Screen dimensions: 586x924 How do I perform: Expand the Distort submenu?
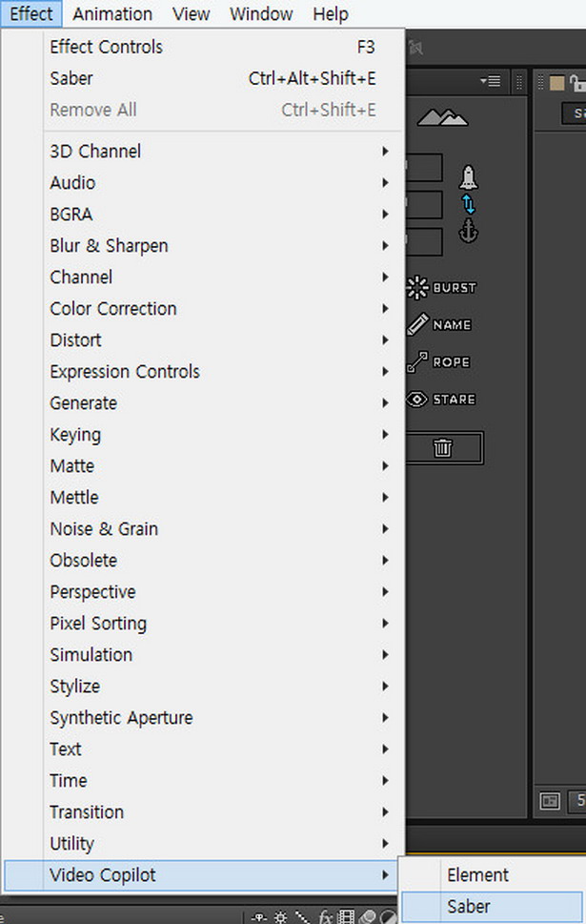[x=204, y=340]
